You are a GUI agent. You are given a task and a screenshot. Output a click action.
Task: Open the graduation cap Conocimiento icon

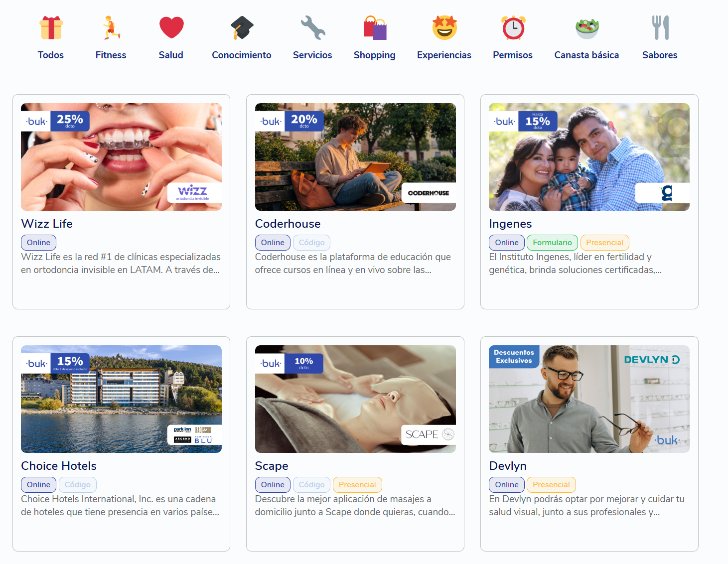click(x=242, y=27)
